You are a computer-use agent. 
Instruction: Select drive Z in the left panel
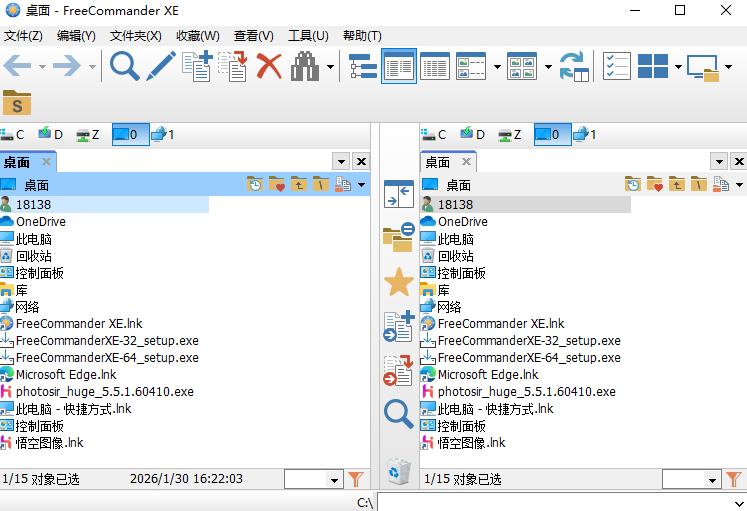tap(88, 135)
